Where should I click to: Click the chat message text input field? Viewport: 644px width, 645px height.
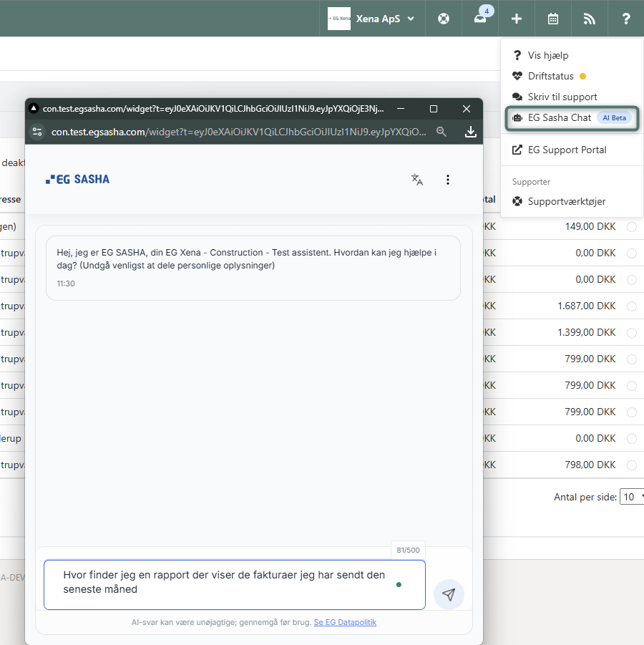(x=222, y=584)
